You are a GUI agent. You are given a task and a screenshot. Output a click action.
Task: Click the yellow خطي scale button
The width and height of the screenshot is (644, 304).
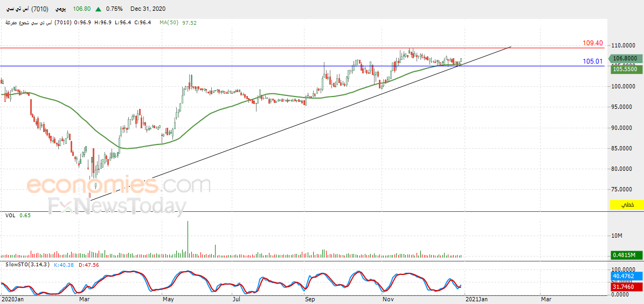click(627, 204)
